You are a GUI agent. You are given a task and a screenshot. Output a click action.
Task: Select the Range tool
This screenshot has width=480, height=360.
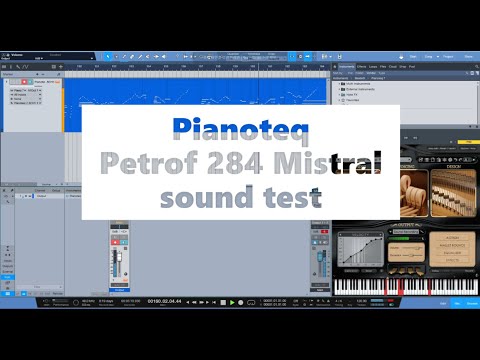click(x=116, y=57)
